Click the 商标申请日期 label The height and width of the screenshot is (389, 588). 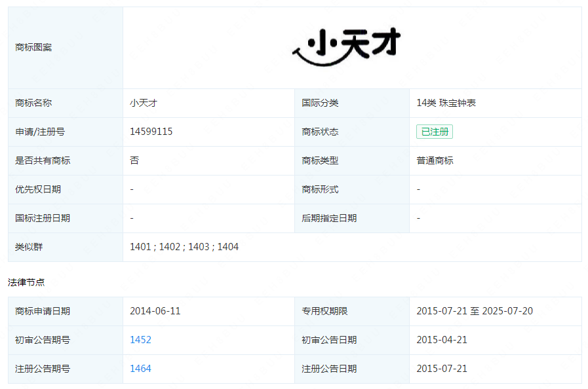[43, 312]
